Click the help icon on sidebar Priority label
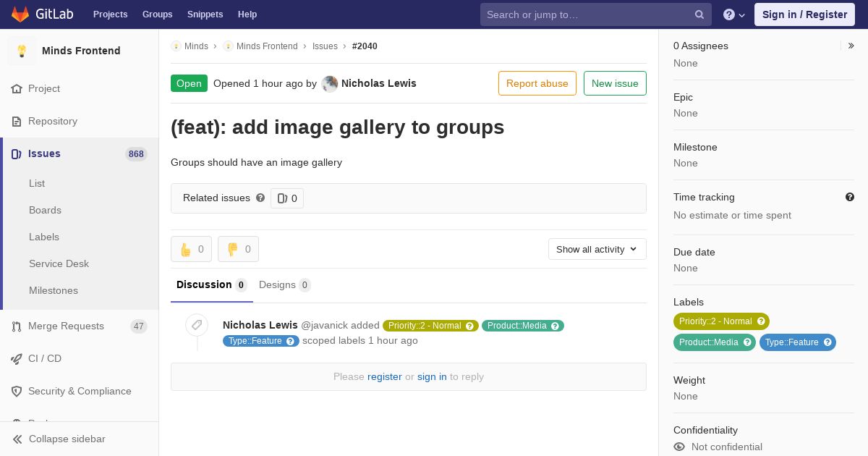The width and height of the screenshot is (868, 456). click(x=761, y=321)
